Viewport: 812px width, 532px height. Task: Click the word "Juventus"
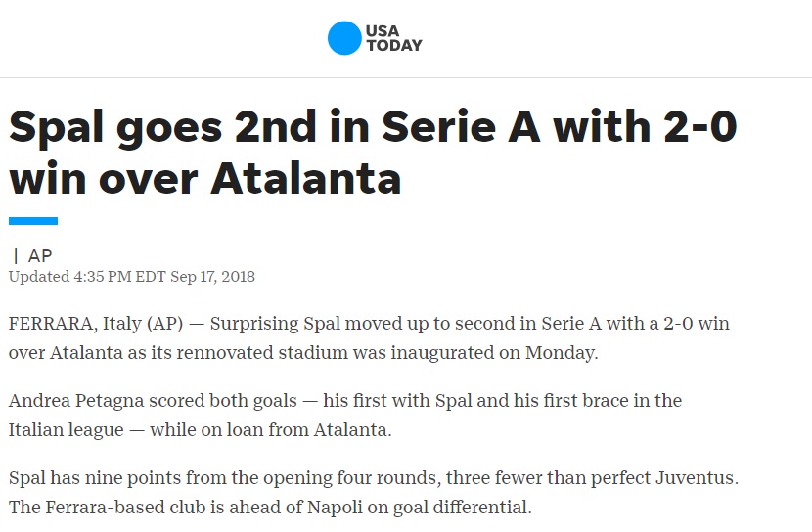coord(697,477)
